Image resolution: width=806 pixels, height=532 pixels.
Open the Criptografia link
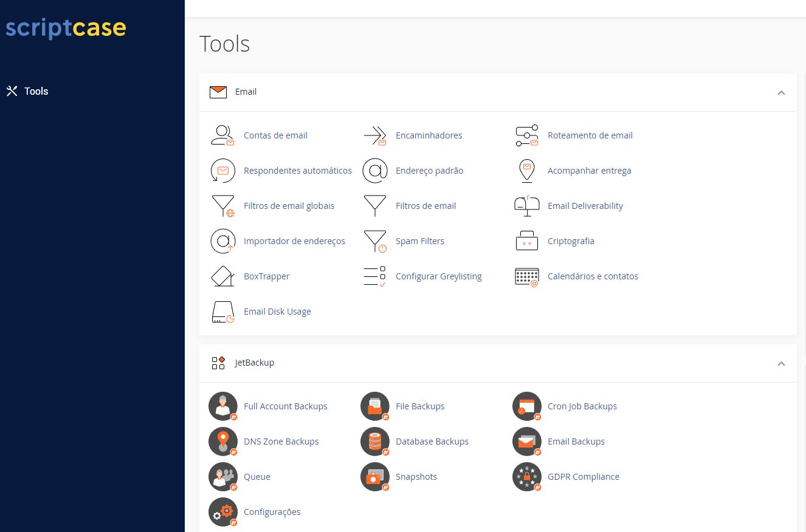pos(571,241)
